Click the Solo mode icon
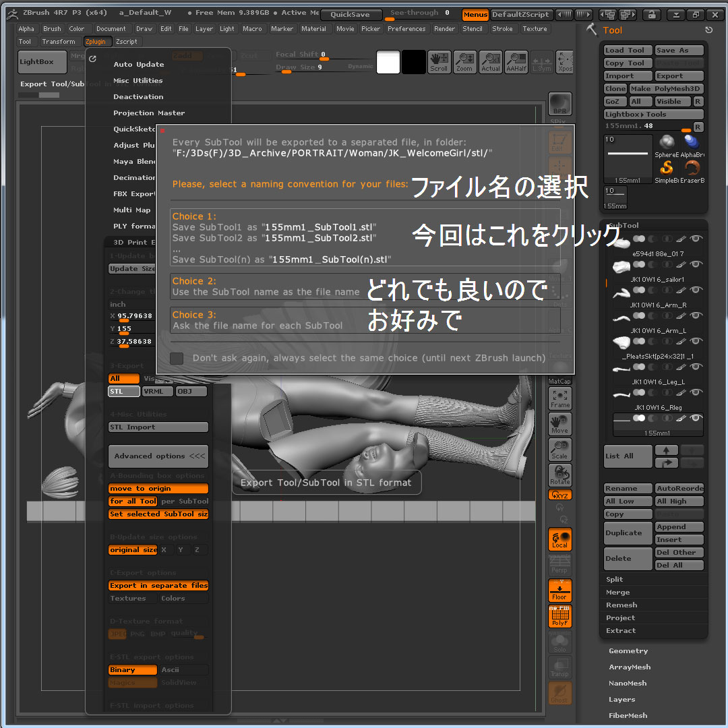 tap(560, 642)
